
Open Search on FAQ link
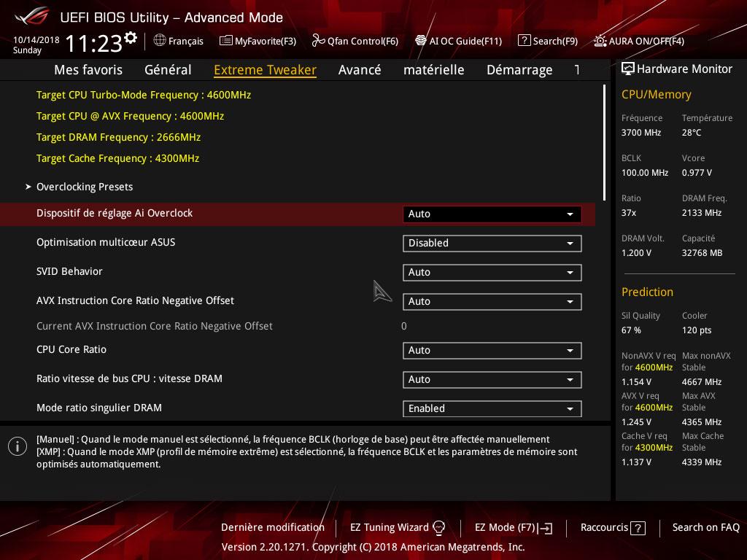705,527
